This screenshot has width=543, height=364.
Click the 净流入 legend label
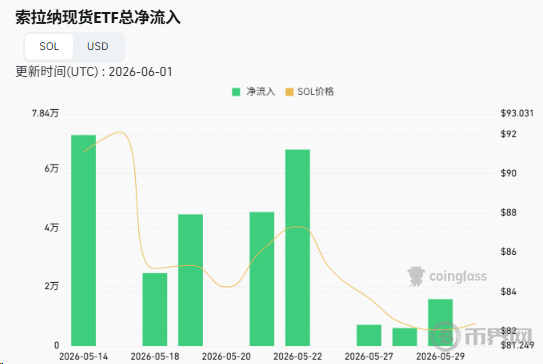click(260, 92)
